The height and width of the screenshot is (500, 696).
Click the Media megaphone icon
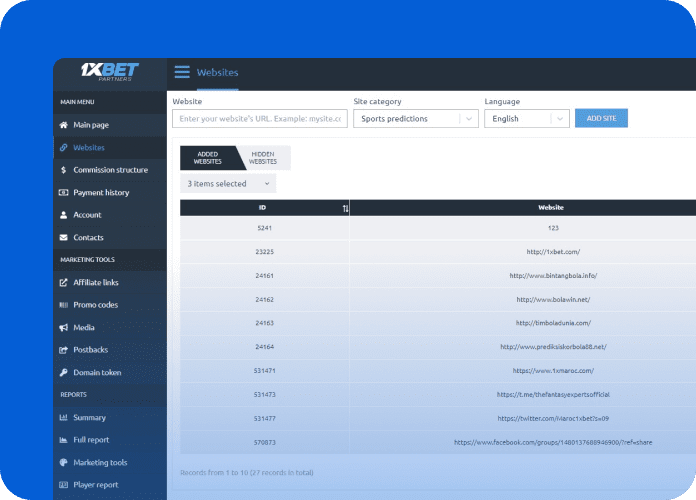(64, 327)
